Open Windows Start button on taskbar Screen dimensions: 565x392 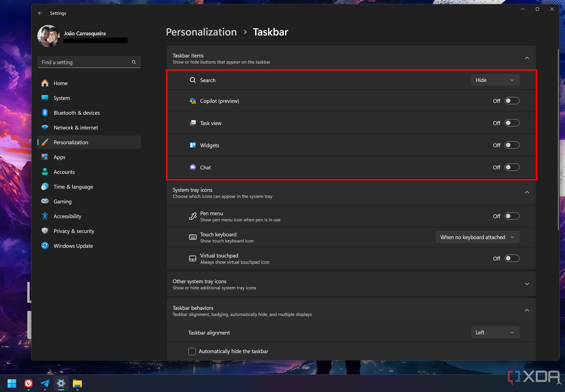coord(12,383)
